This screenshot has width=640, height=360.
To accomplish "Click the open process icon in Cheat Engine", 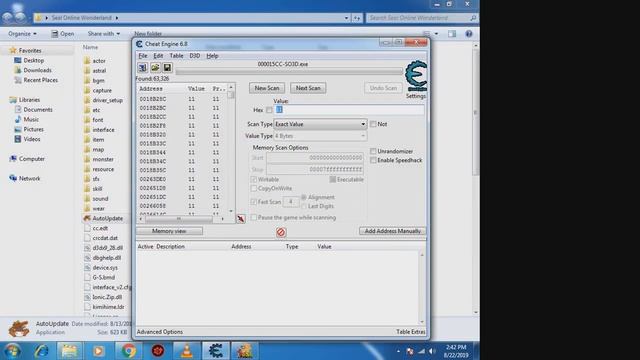I will tap(142, 67).
